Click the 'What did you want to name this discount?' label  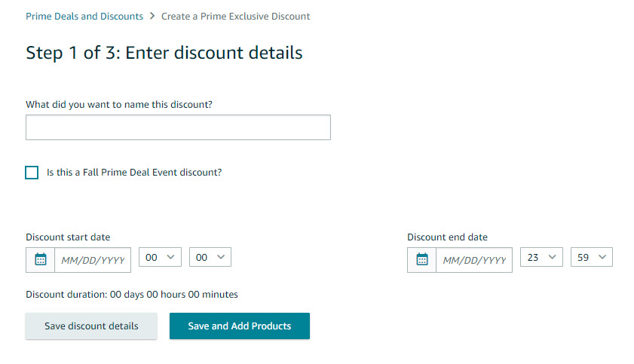point(119,105)
